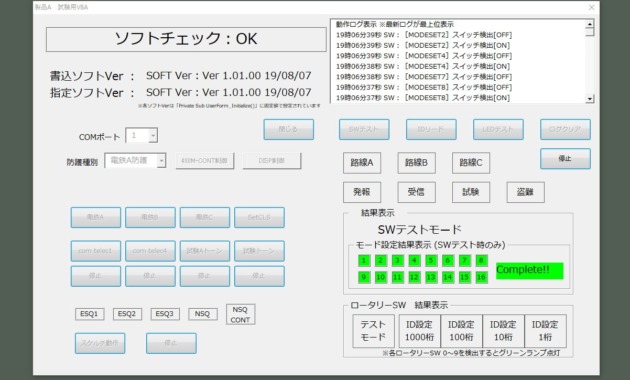Click the NSQ CONT indicator box
Image resolution: width=630 pixels, height=380 pixels.
point(240,315)
